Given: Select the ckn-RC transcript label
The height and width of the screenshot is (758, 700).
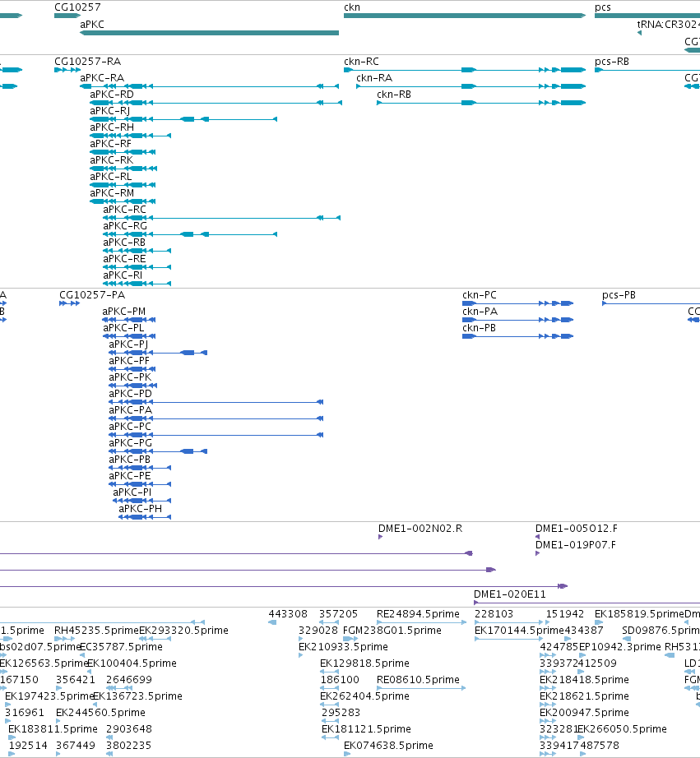Looking at the screenshot, I should pyautogui.click(x=361, y=62).
